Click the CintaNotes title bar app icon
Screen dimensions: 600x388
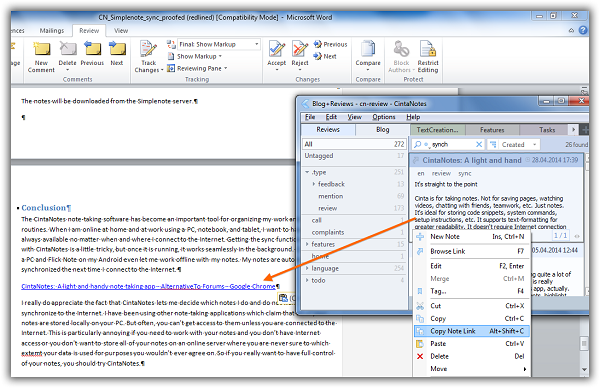coord(305,103)
